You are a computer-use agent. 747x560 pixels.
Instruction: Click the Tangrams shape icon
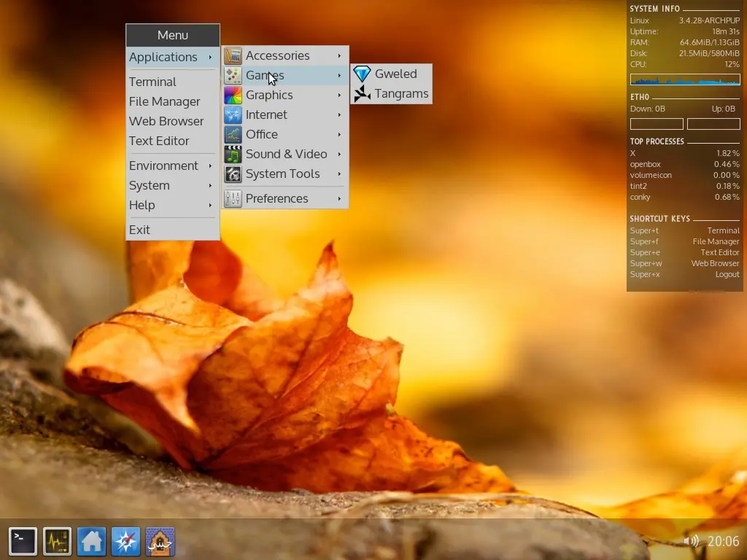point(362,94)
